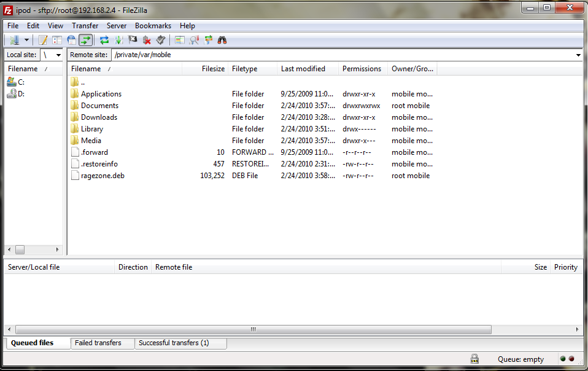Toggle the transfer queue display
Image resolution: width=588 pixels, height=371 pixels.
pyautogui.click(x=85, y=40)
